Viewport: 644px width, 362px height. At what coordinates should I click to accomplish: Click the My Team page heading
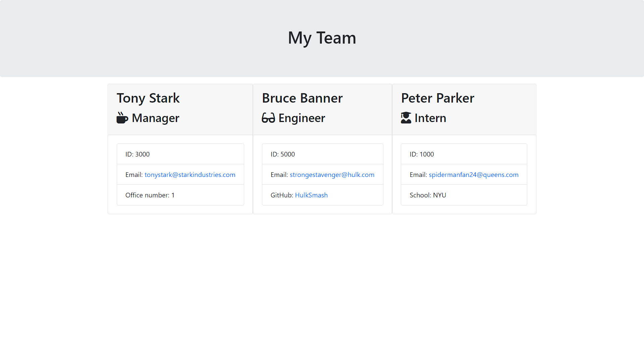coord(322,38)
